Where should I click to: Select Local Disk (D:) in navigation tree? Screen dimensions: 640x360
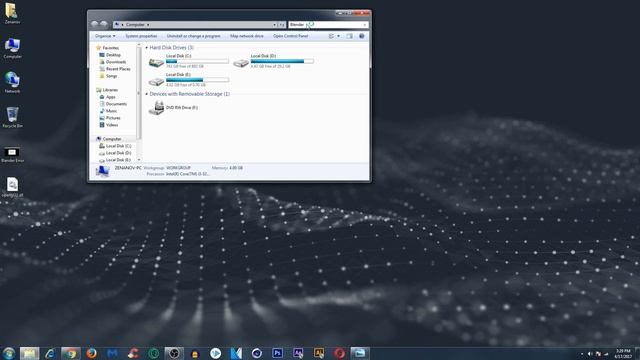tap(115, 153)
